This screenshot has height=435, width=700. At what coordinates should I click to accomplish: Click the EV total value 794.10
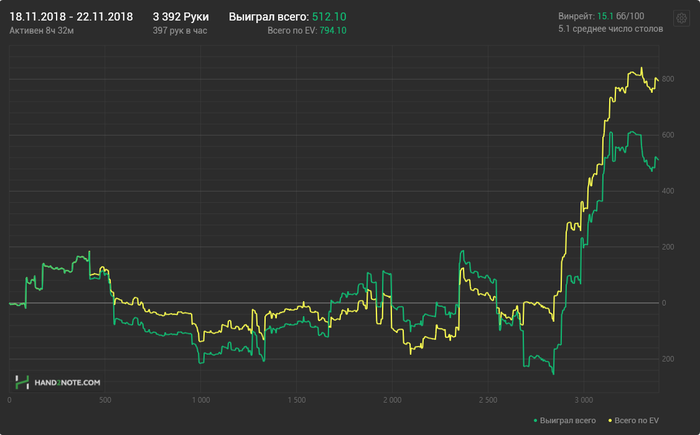pyautogui.click(x=333, y=30)
